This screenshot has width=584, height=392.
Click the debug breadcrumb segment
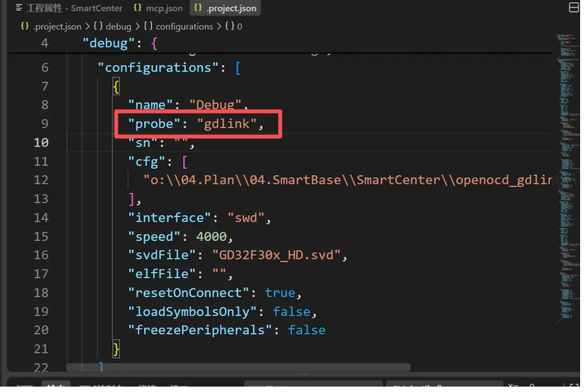119,27
